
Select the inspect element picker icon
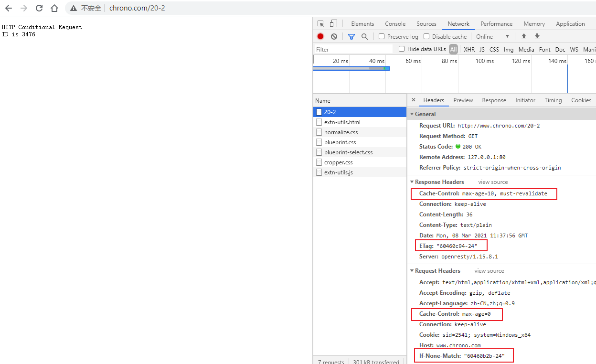[321, 24]
